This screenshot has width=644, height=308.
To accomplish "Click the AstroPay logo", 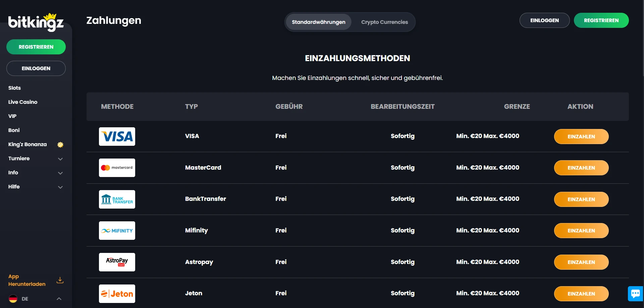I will coord(117,262).
